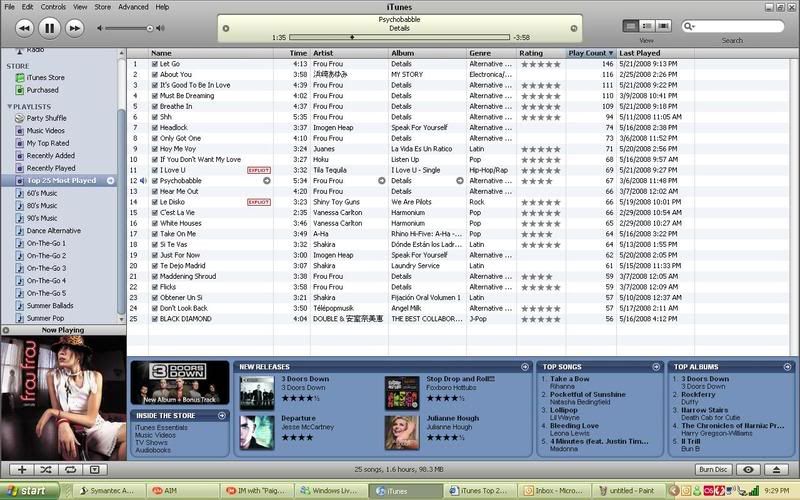Screen dimensions: 800x500
Task: Uncheck the Le Disko checkbox
Action: click(155, 203)
